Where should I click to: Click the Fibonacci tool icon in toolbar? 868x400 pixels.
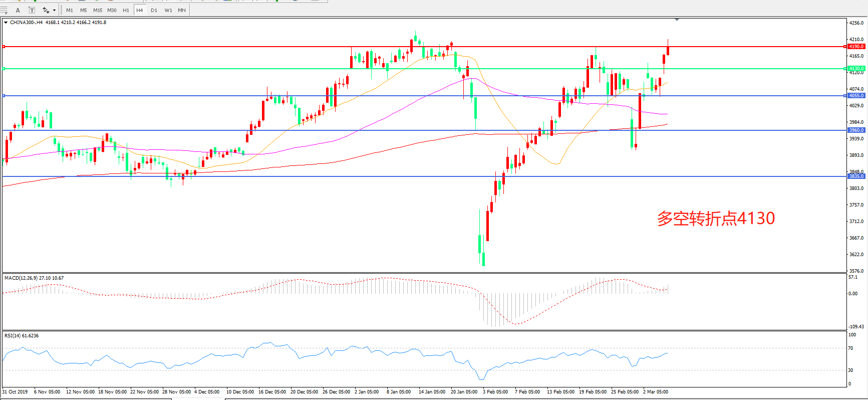[4, 10]
